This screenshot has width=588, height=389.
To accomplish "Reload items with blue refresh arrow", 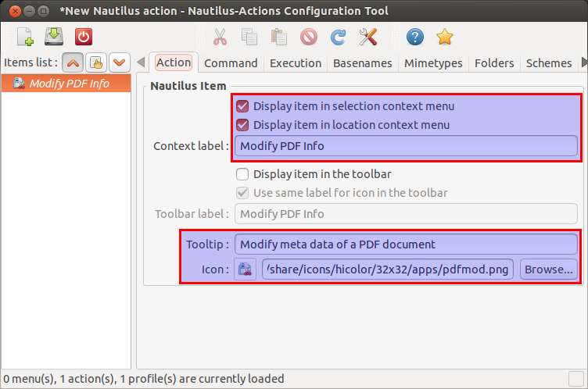I will click(x=339, y=37).
